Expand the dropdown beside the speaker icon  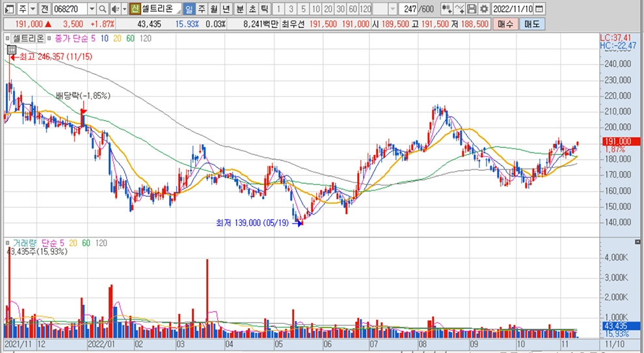pos(124,9)
